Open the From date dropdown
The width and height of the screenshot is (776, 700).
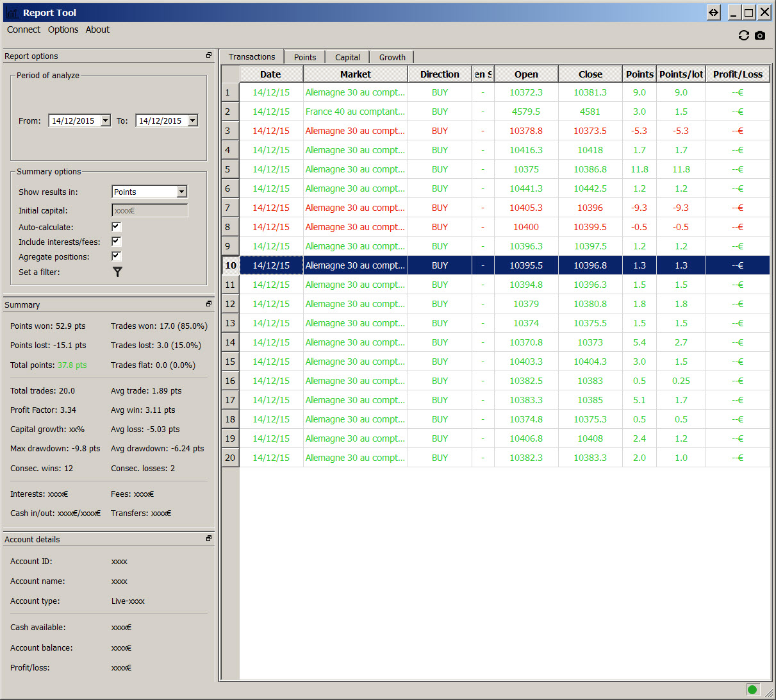[x=105, y=121]
